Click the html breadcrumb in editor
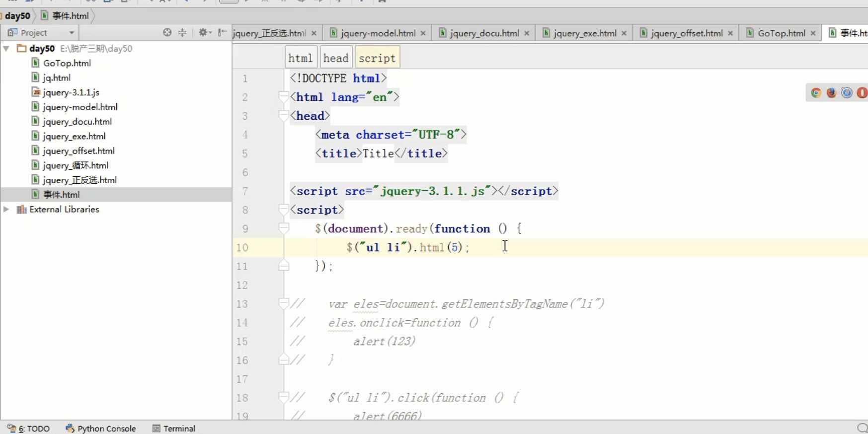The height and width of the screenshot is (434, 868). pos(300,58)
